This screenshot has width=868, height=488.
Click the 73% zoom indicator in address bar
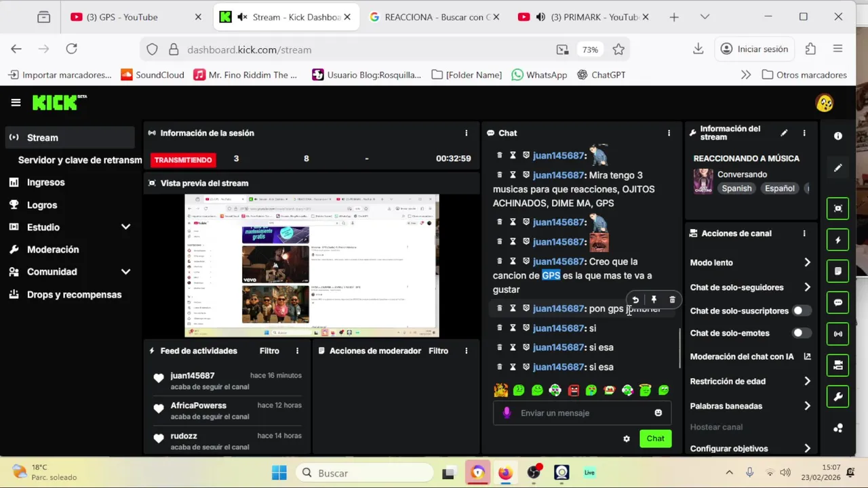tap(590, 49)
